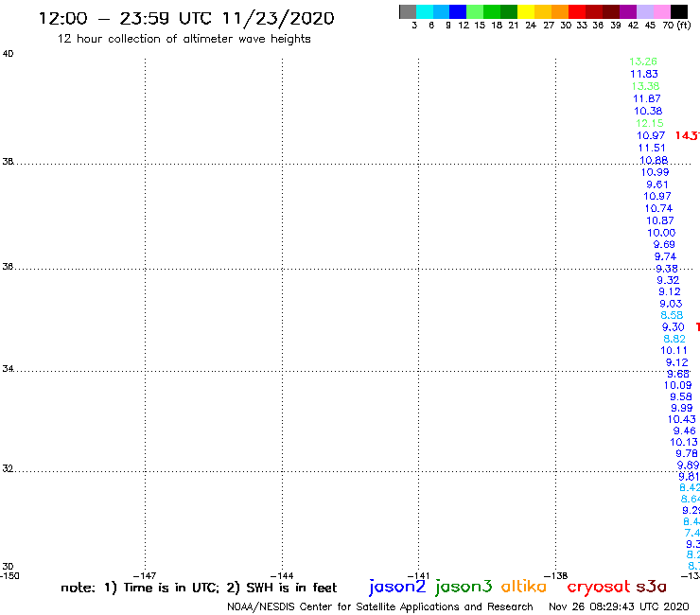Click the wave height value 11.51
Viewport: 700px width, 615px height.
click(x=652, y=148)
